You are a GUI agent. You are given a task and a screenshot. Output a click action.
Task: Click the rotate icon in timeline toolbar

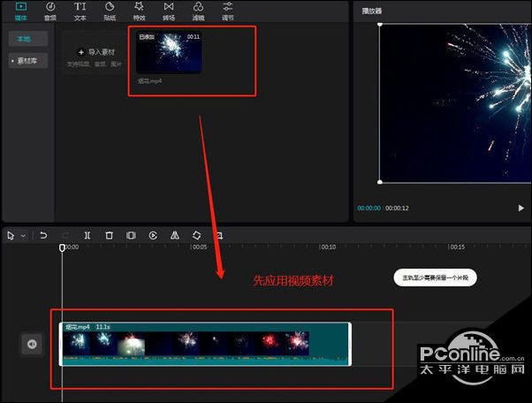[197, 235]
